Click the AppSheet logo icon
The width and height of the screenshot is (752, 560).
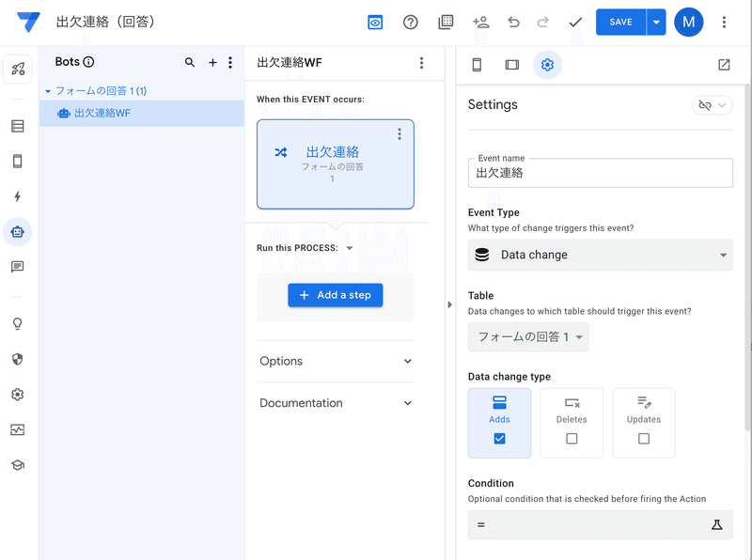[28, 22]
